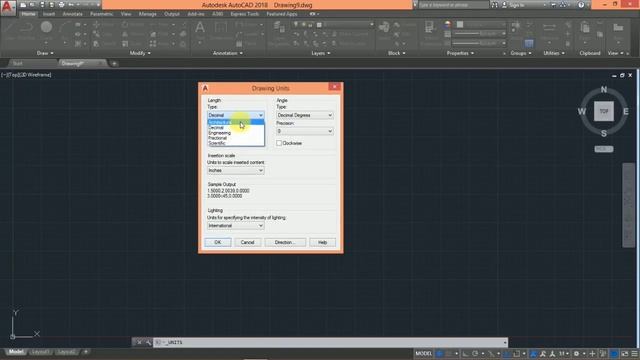Expand the Annotation panel

point(228,53)
